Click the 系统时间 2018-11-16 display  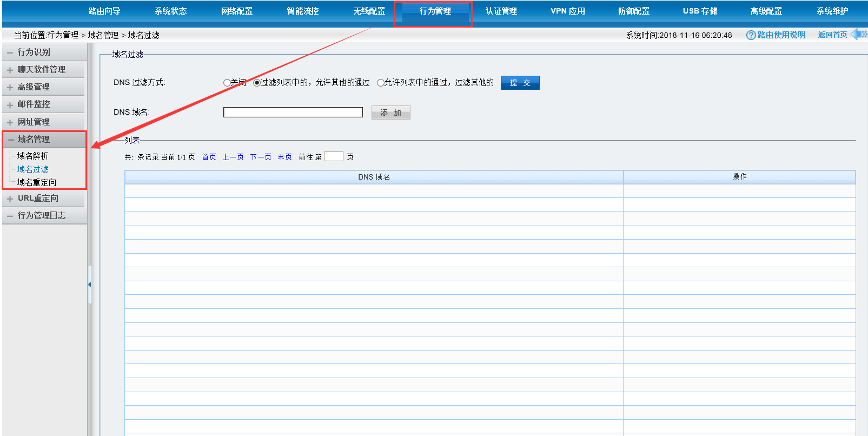tap(679, 35)
